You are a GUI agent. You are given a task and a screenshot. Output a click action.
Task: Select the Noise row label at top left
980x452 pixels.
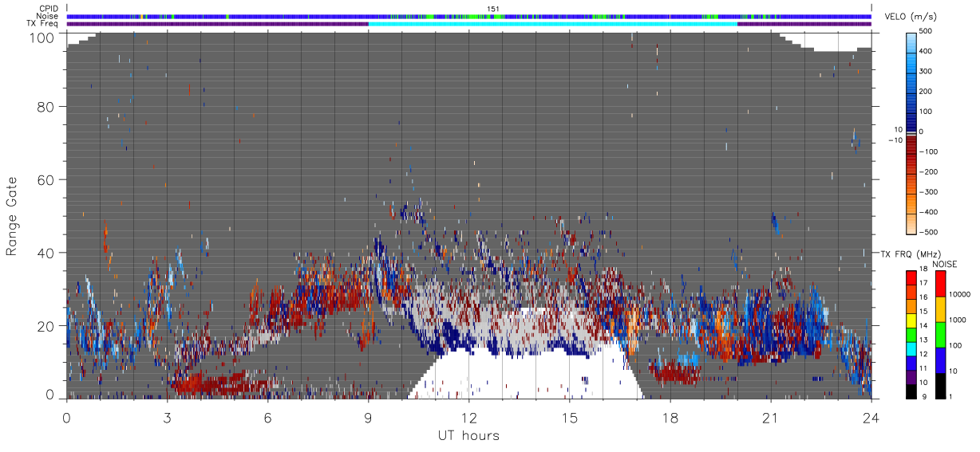coord(48,16)
